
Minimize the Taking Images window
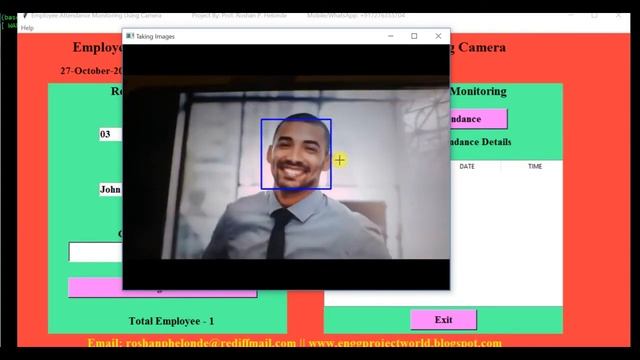[x=391, y=36]
